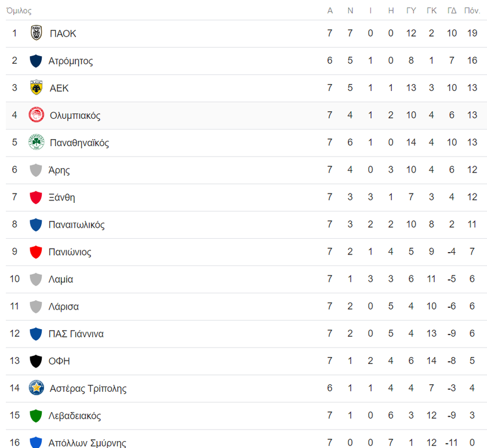
Task: Click the ΑΕΚ yellow eagle crest
Action: pyautogui.click(x=37, y=88)
